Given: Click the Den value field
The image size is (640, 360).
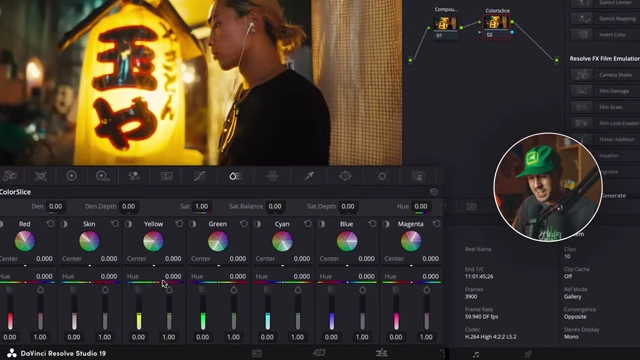Looking at the screenshot, I should [56, 207].
